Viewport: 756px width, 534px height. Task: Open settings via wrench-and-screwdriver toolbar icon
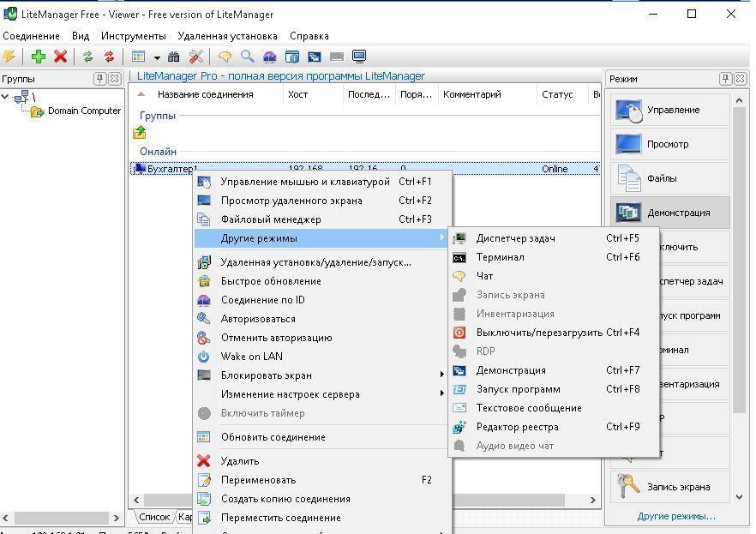point(196,57)
